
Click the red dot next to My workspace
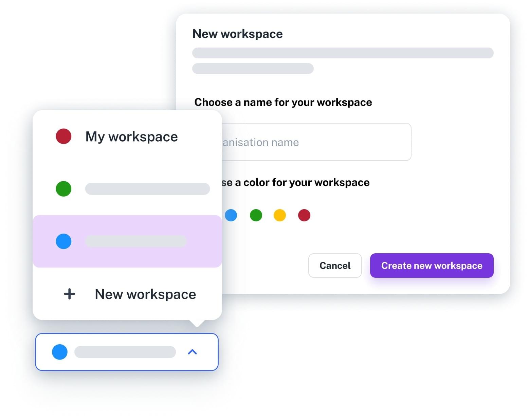(x=63, y=136)
